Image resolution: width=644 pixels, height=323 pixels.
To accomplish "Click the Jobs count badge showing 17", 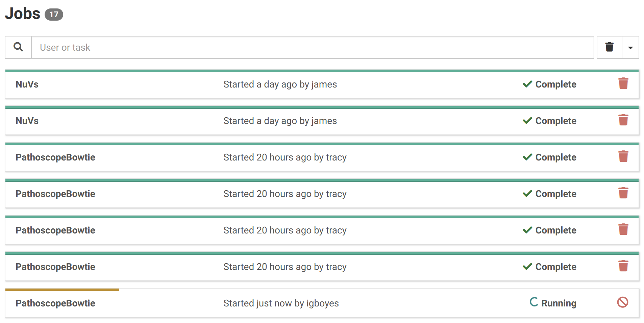I will [x=54, y=15].
